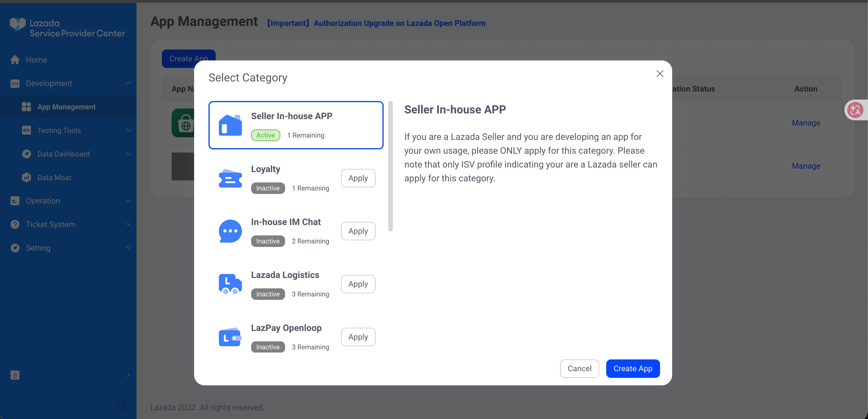Click the App Management grid icon
Screen dimensions: 868x419
(x=26, y=107)
